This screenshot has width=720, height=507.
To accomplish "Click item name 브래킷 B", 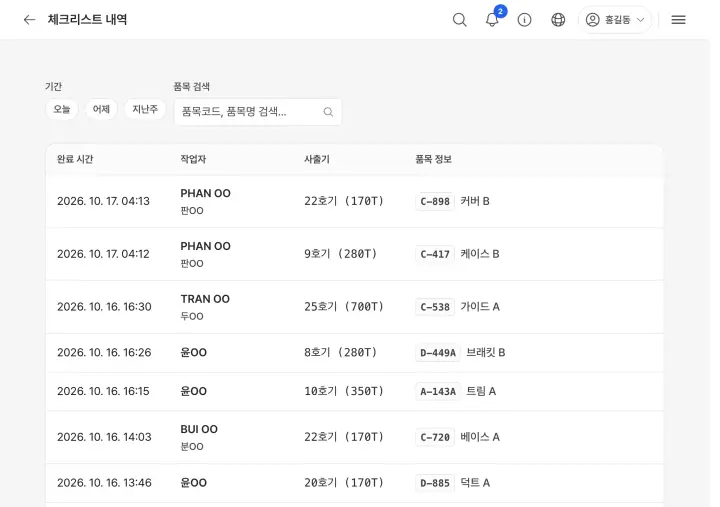I will pyautogui.click(x=486, y=353).
